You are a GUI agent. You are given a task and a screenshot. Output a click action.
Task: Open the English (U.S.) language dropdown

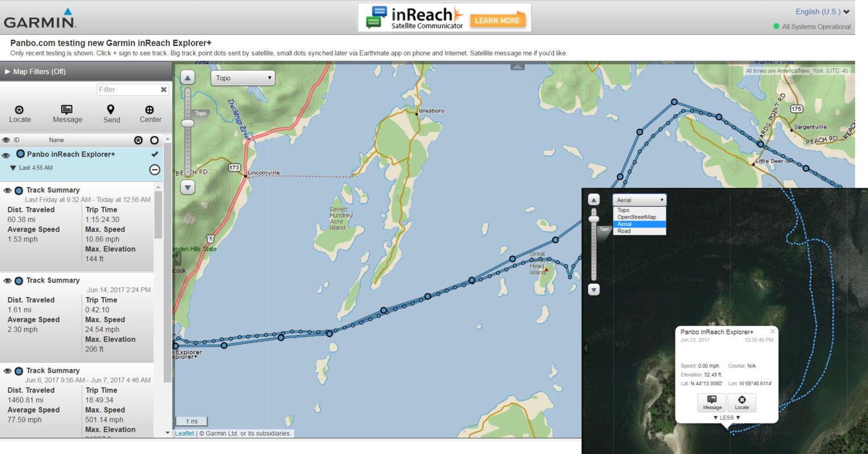click(822, 11)
